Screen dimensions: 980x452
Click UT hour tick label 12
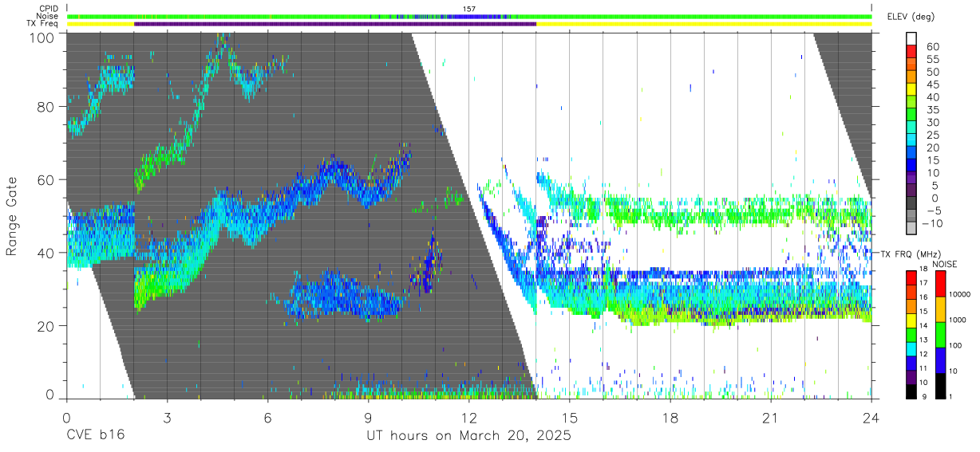[468, 419]
